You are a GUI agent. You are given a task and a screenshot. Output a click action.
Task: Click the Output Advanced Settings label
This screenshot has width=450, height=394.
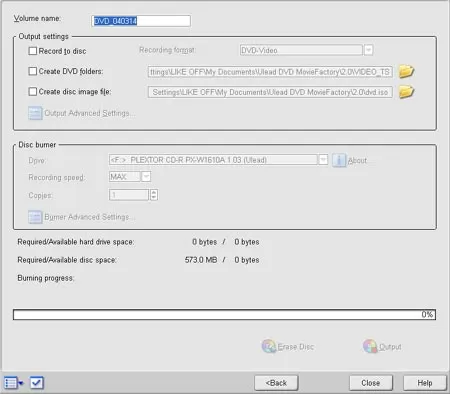[90, 113]
